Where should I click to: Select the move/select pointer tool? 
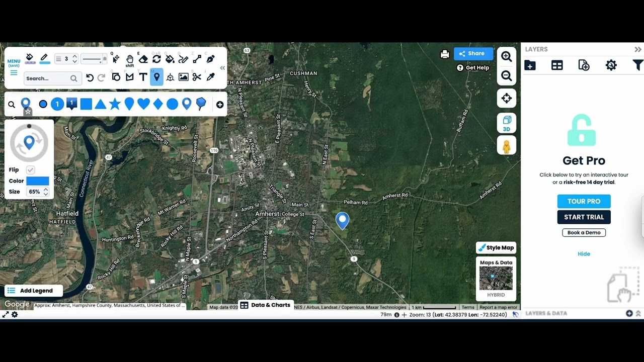(116, 59)
